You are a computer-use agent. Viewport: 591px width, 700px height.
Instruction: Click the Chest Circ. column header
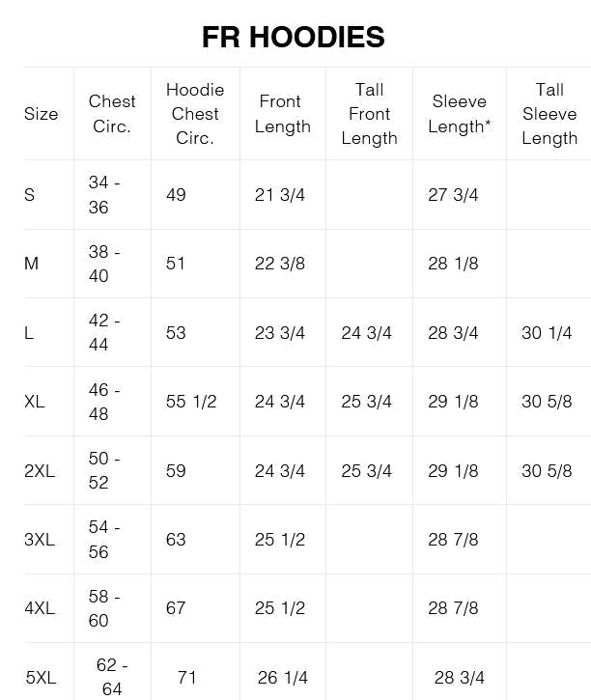[112, 114]
